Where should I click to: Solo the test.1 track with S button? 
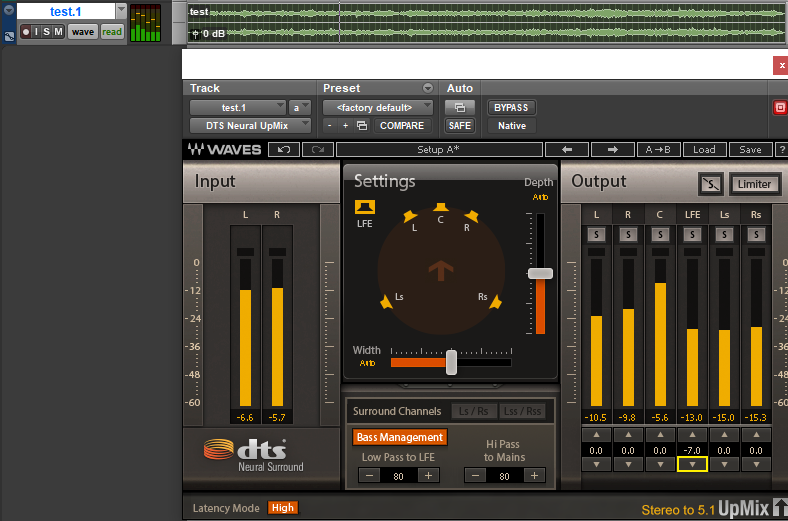click(x=46, y=32)
